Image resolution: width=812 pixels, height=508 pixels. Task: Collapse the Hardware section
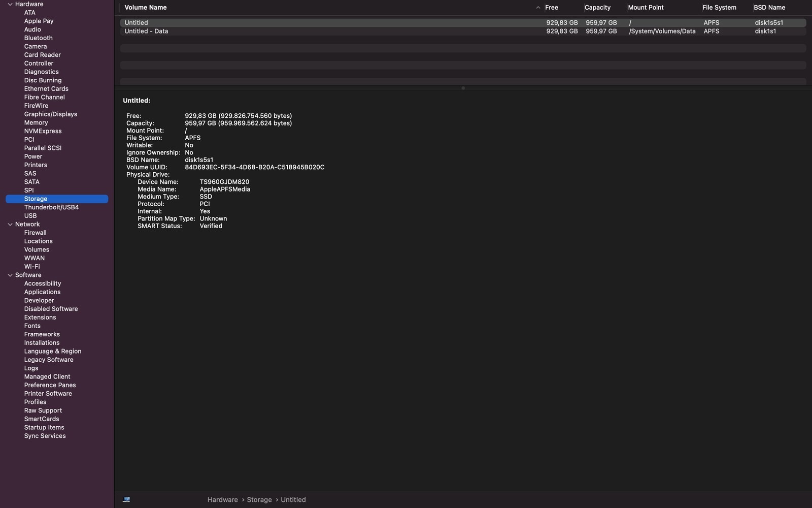pyautogui.click(x=10, y=4)
